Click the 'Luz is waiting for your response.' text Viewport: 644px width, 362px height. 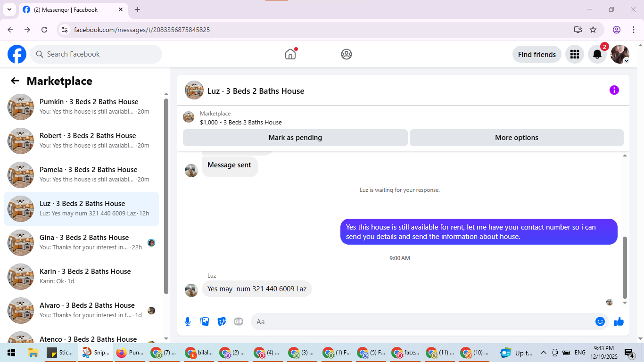coord(400,190)
